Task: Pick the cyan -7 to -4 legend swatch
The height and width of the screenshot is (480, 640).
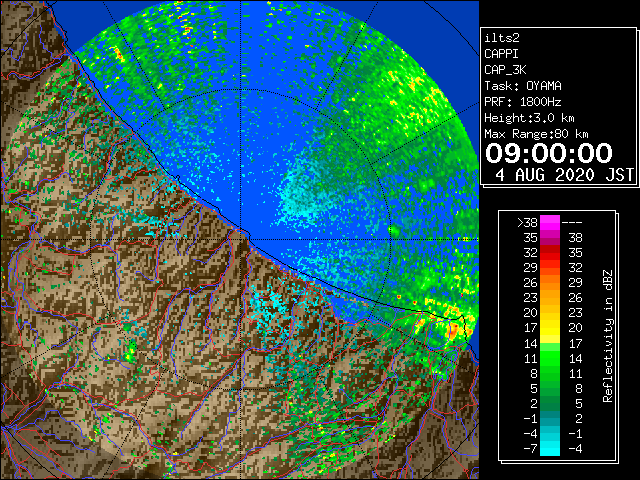Action: [550, 448]
